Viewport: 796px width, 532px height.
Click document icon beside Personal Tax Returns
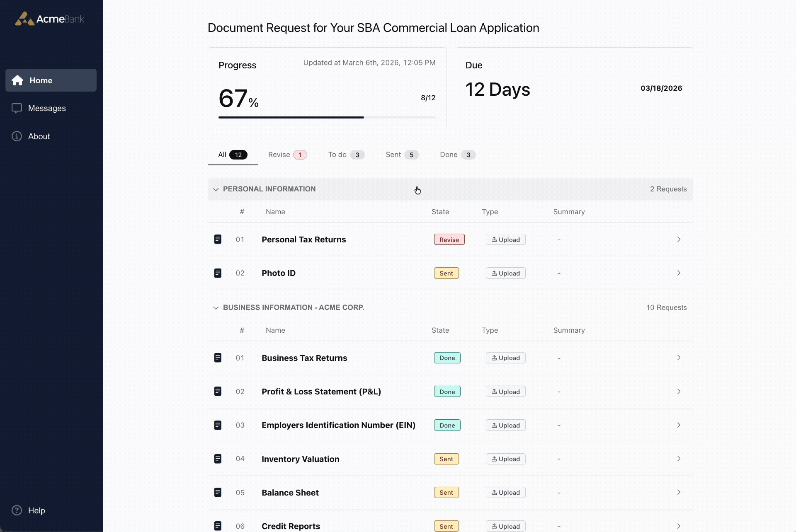(218, 239)
